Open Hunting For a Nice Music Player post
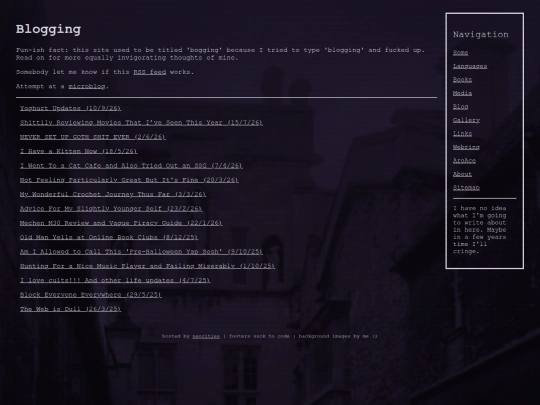Viewport: 540px width, 405px height. tap(147, 266)
